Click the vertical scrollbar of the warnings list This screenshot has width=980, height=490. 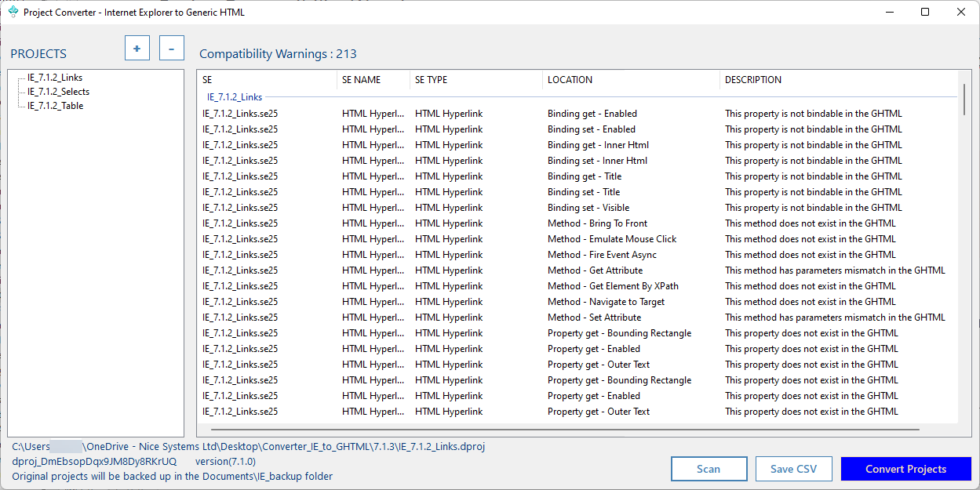[964, 100]
